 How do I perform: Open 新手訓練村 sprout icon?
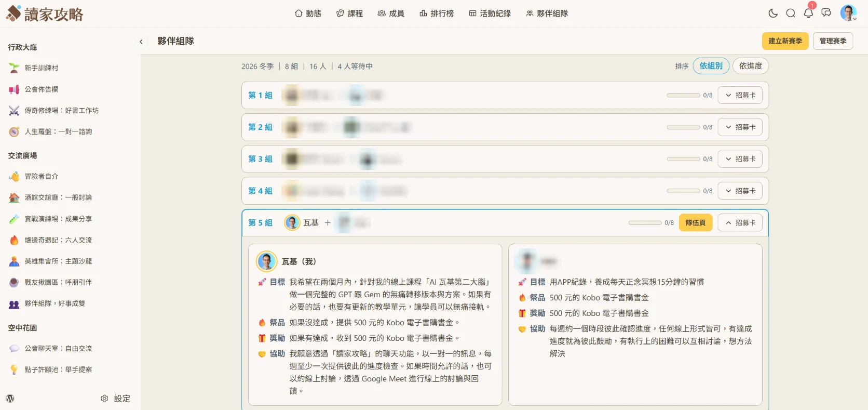[x=14, y=68]
